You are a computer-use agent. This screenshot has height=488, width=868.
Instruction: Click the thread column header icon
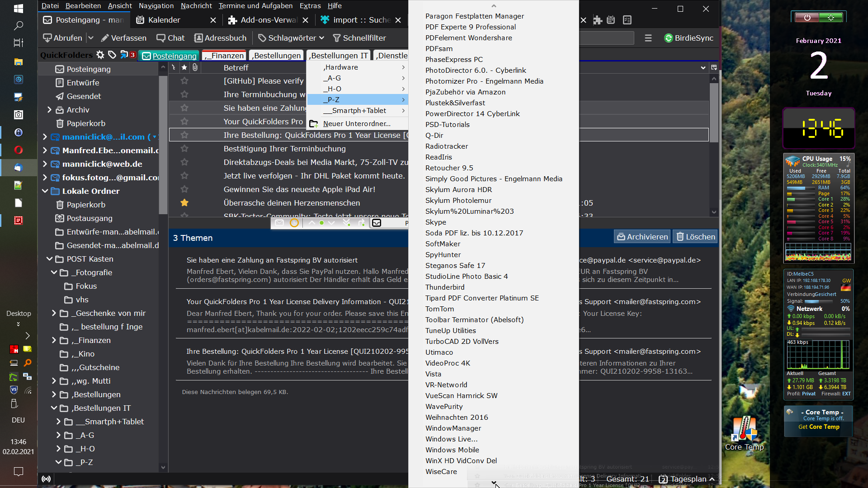coord(174,67)
